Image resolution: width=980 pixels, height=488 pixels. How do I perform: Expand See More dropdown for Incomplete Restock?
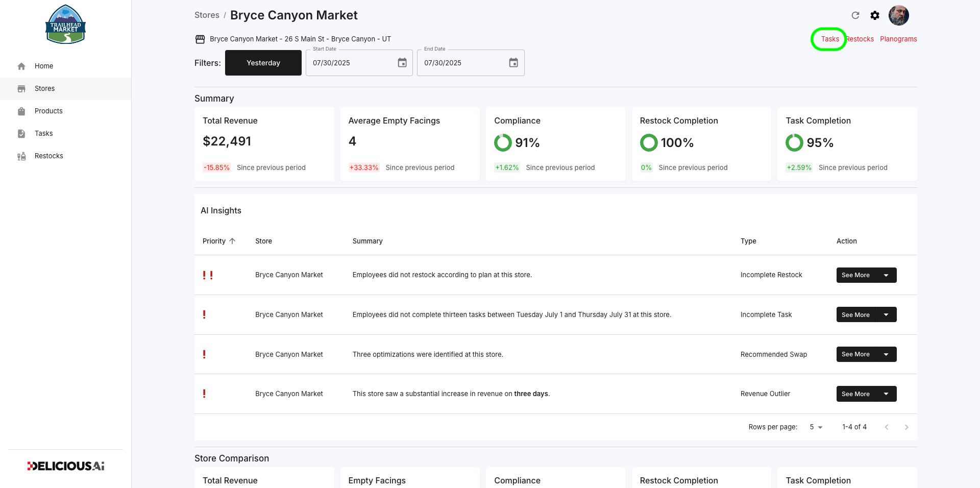click(886, 275)
